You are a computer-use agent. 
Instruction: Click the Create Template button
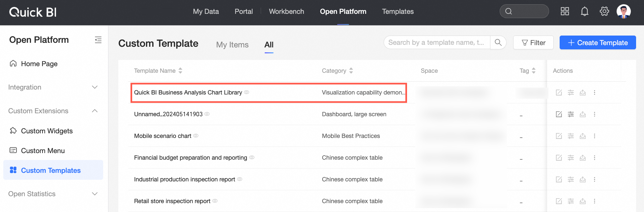(x=598, y=42)
